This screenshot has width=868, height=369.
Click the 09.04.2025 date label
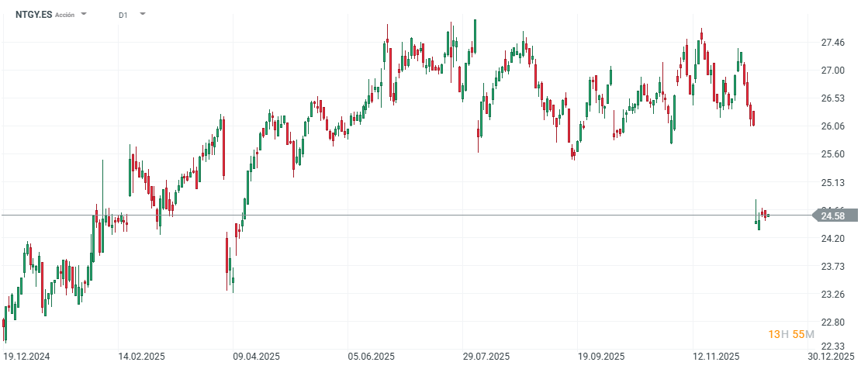[256, 357]
